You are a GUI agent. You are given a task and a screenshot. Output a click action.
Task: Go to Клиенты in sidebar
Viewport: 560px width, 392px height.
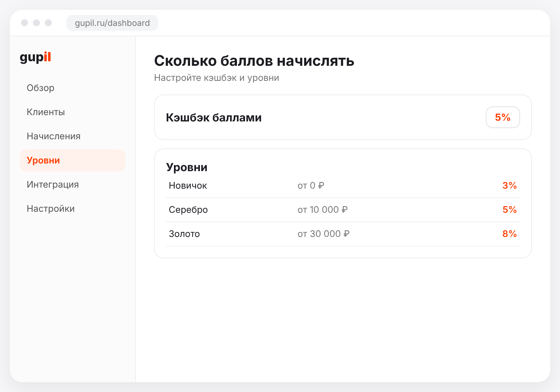coord(72,112)
